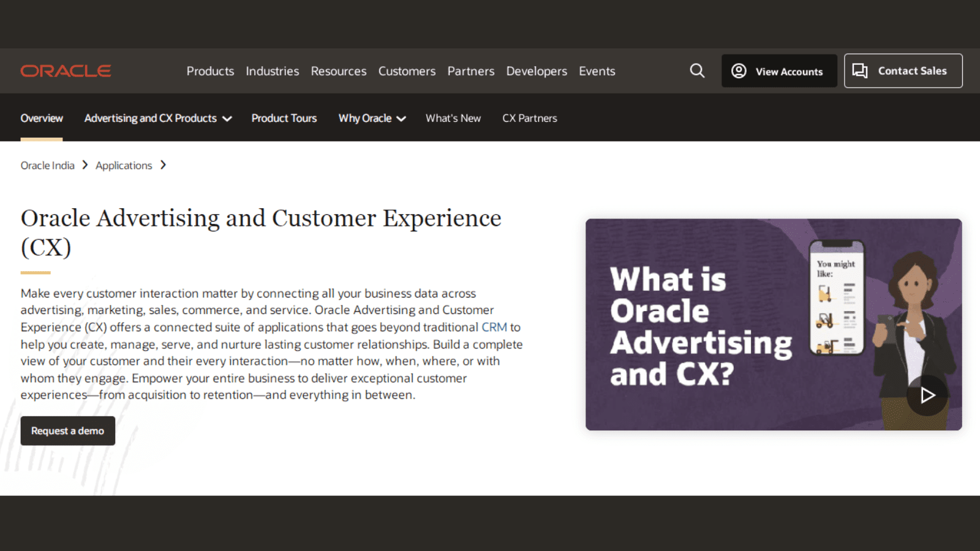Play the What is Oracle Advertising video
This screenshot has width=980, height=551.
pos(927,395)
